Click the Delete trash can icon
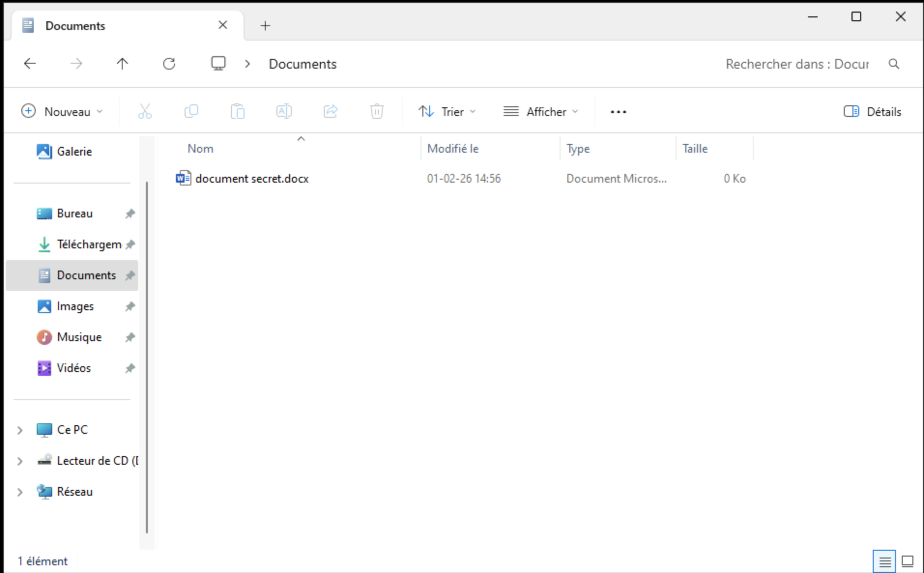The width and height of the screenshot is (924, 573). pyautogui.click(x=376, y=112)
